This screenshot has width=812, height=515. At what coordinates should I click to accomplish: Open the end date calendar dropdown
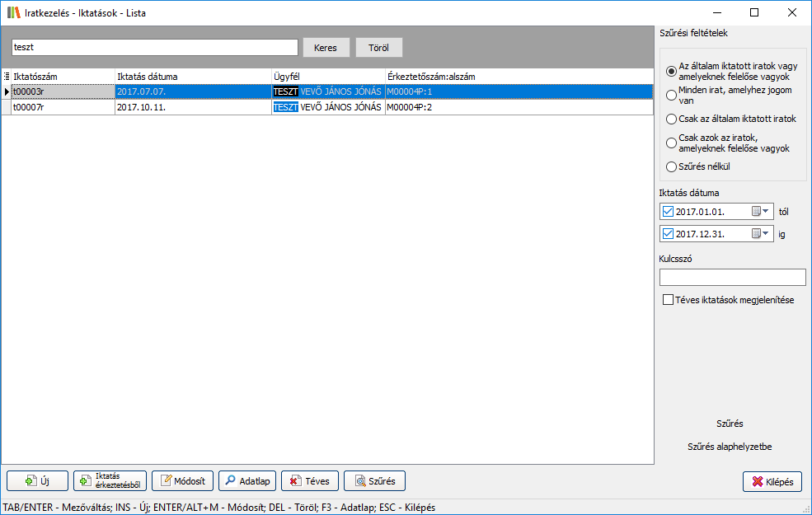(760, 234)
